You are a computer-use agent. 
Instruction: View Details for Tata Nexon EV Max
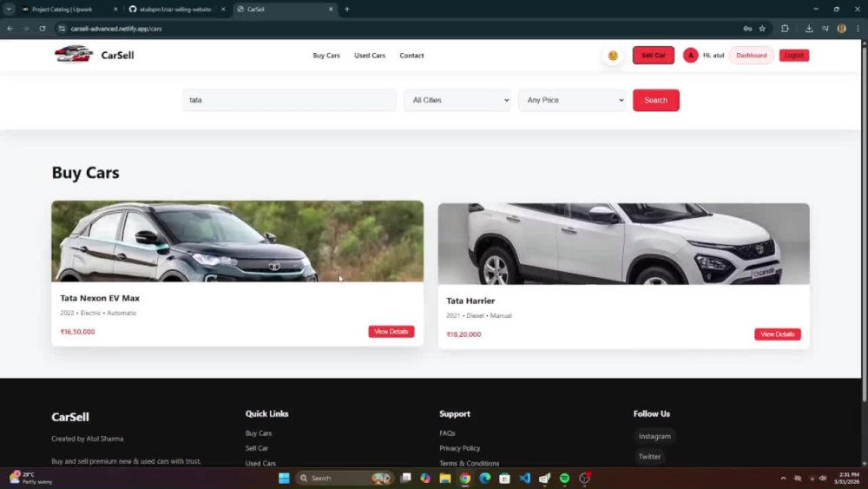tap(391, 332)
